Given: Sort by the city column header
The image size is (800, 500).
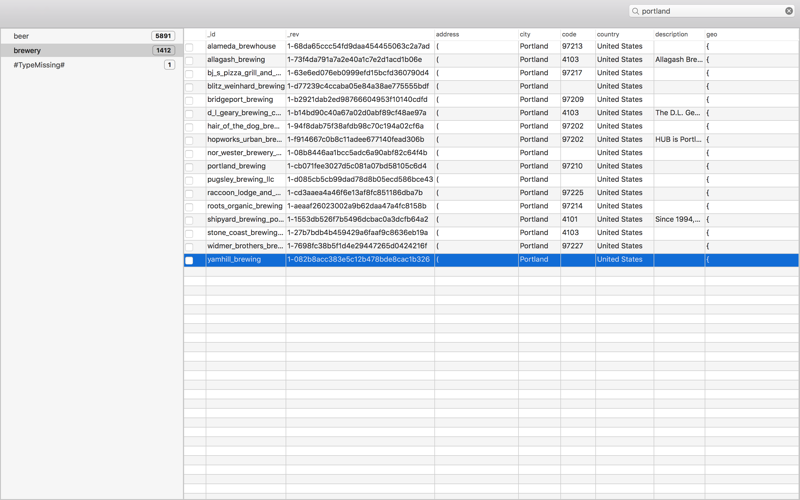Looking at the screenshot, I should (x=539, y=34).
